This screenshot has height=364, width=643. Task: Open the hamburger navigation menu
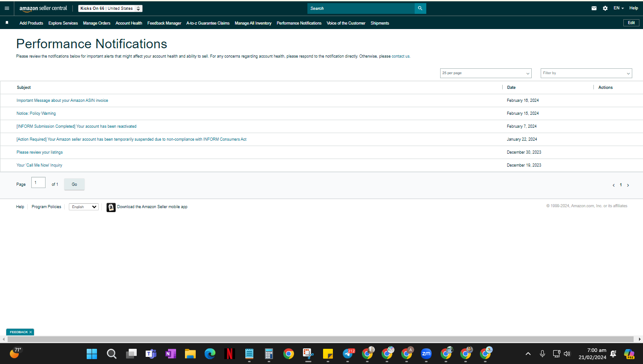point(7,8)
